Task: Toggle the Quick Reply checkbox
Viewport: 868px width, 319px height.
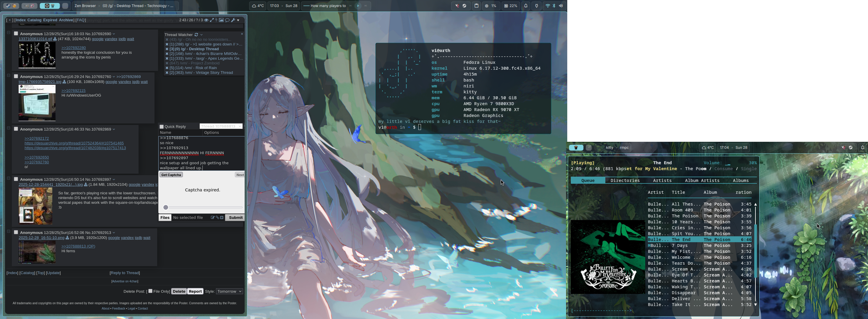Action: (162, 127)
